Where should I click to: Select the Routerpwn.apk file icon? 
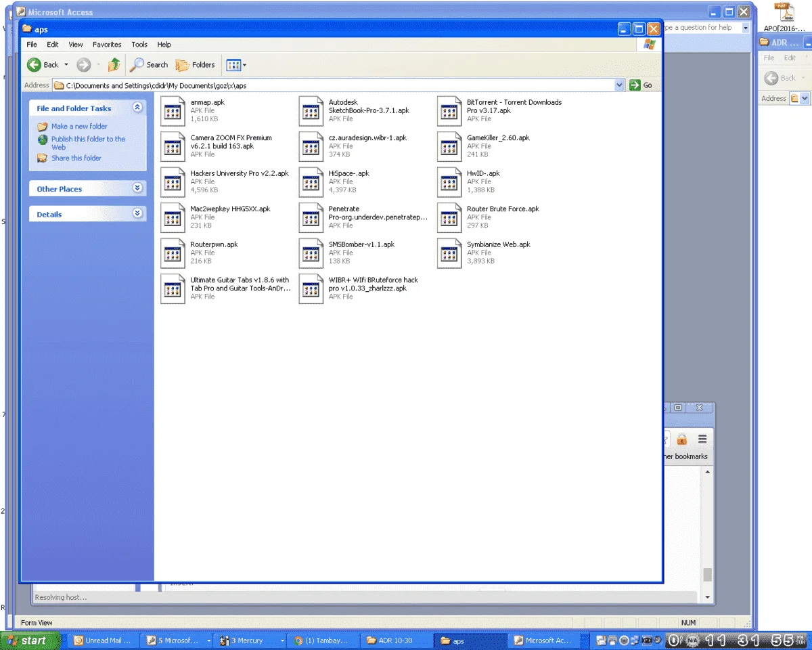[173, 253]
